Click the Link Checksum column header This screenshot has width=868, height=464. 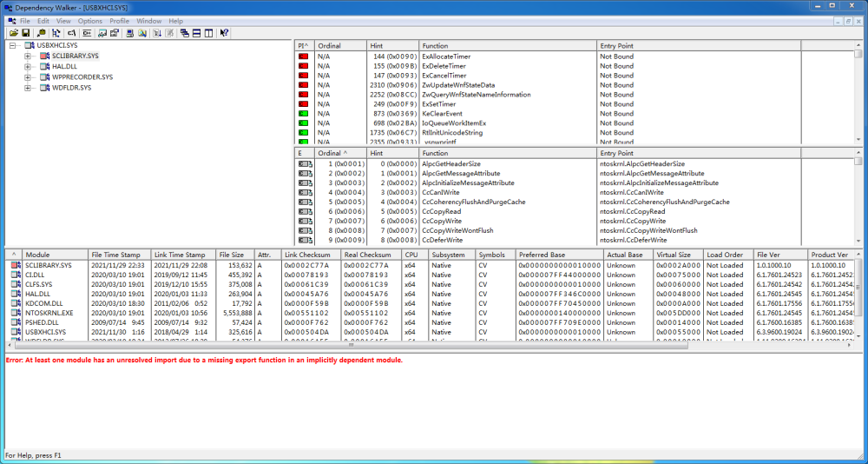point(309,255)
